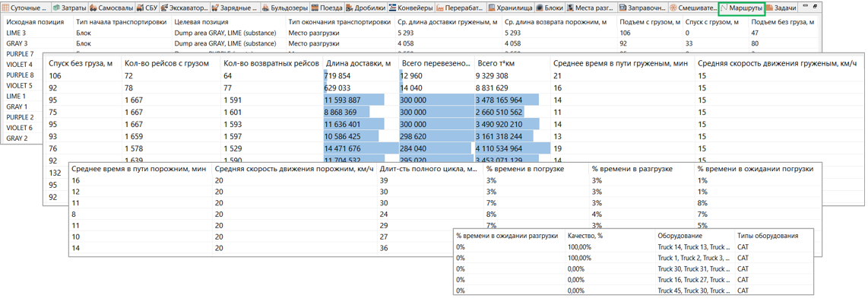
Task: Switch to the Зарядные tab
Action: [x=235, y=8]
